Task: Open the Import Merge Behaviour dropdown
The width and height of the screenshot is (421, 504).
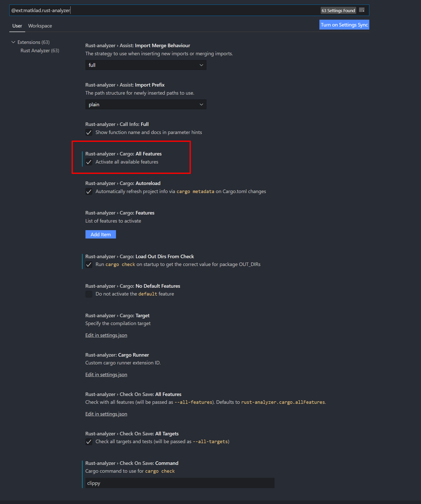Action: [x=146, y=65]
